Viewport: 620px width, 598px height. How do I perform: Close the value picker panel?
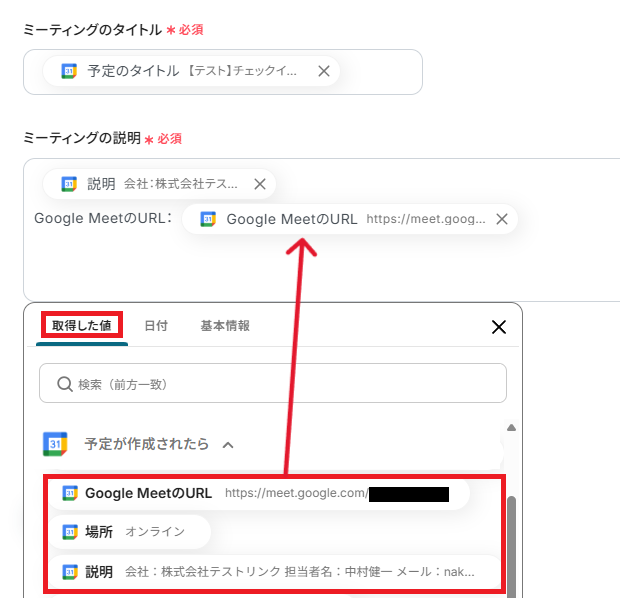pyautogui.click(x=499, y=327)
